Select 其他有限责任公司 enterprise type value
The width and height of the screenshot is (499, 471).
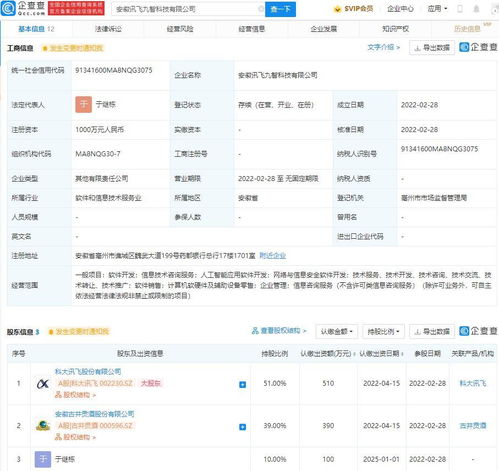click(x=102, y=179)
